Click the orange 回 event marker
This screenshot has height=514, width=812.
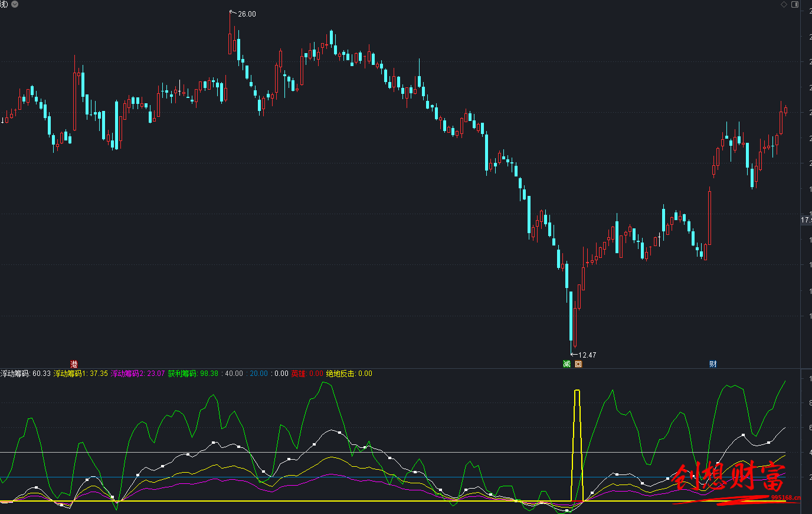click(578, 364)
